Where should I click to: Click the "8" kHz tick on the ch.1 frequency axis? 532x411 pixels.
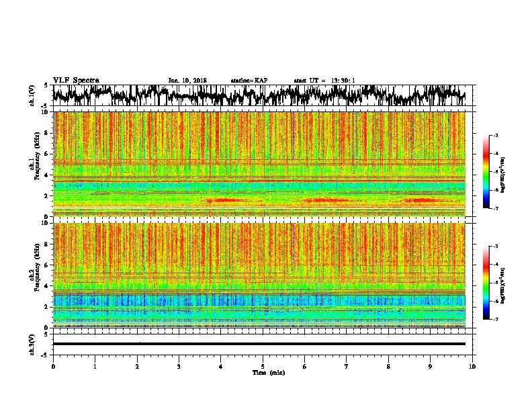click(48, 133)
